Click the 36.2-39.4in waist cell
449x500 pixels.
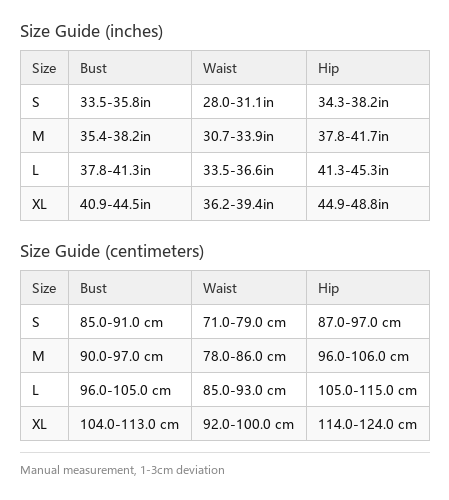[249, 204]
